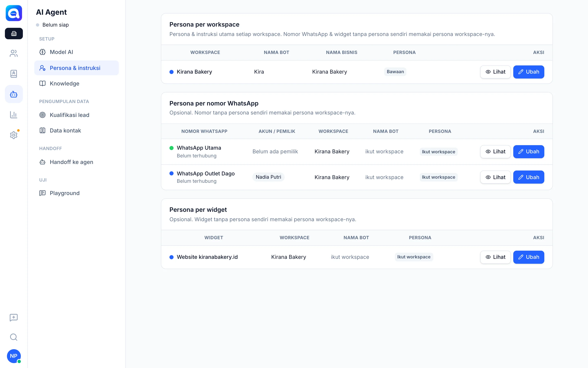Viewport: 588px width, 368px height.
Task: Click the Persona per workspace heading
Action: pos(204,25)
